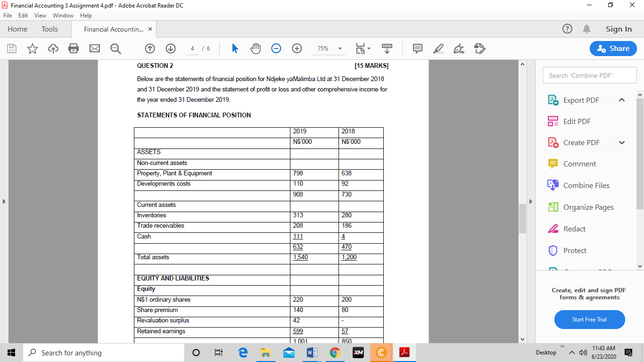644x362 pixels.
Task: Collapse the Export PDF section chevron
Action: [622, 100]
